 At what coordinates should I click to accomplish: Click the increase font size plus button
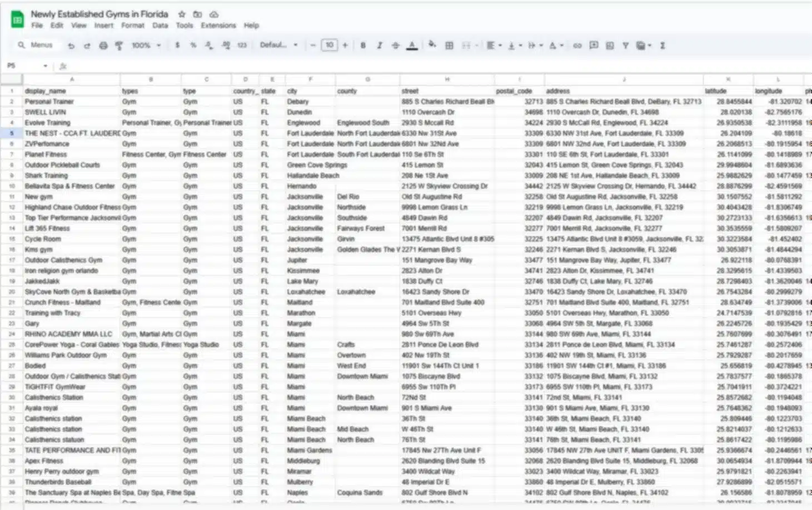[345, 46]
